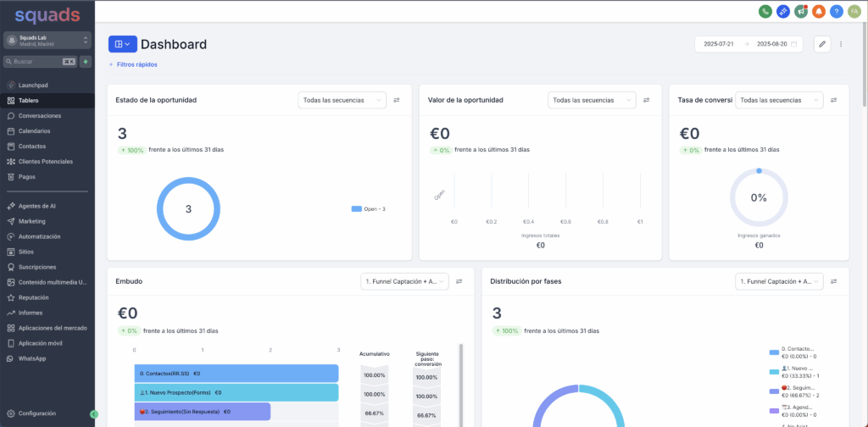Click the green phone icon in top bar

(765, 11)
